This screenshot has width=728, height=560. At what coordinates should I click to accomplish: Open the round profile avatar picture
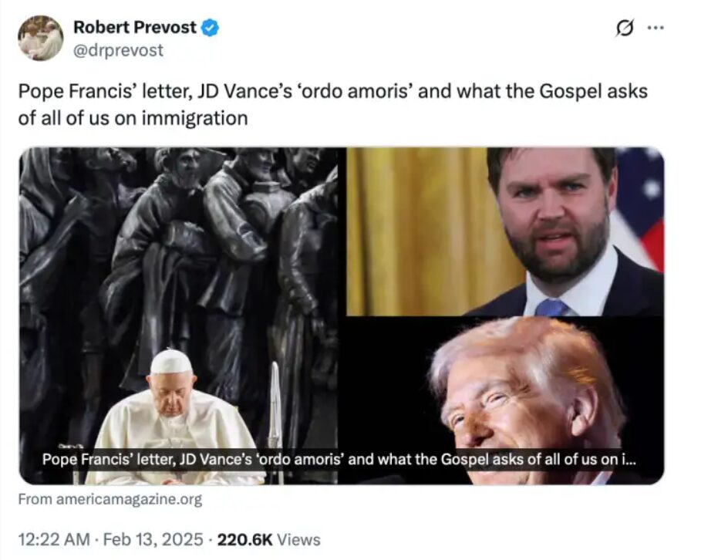[40, 38]
